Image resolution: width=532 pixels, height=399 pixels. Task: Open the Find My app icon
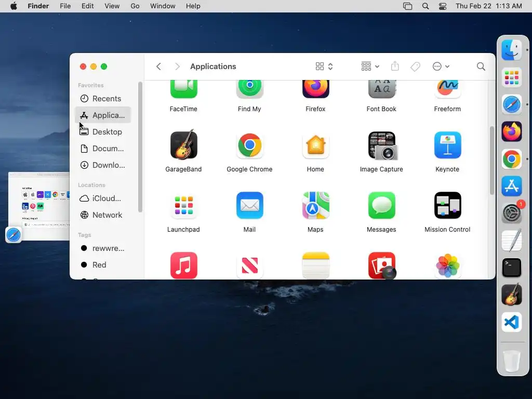tap(249, 89)
